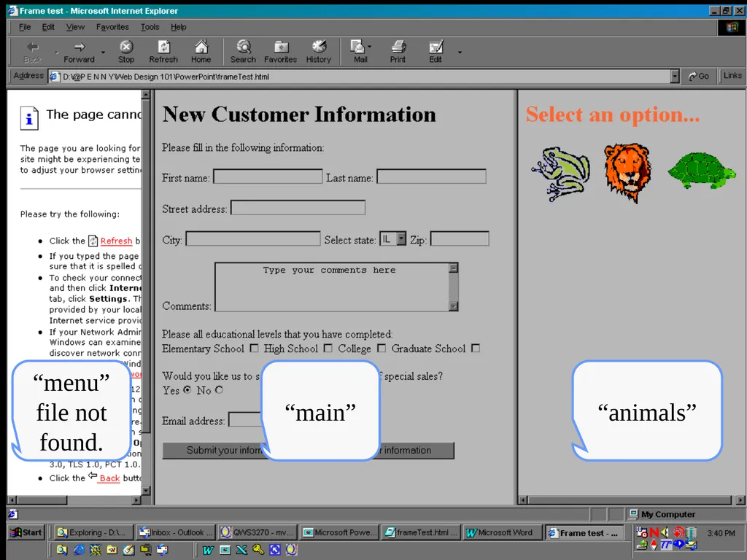Stop loading with the Stop icon
The height and width of the screenshot is (560, 747).
[126, 47]
